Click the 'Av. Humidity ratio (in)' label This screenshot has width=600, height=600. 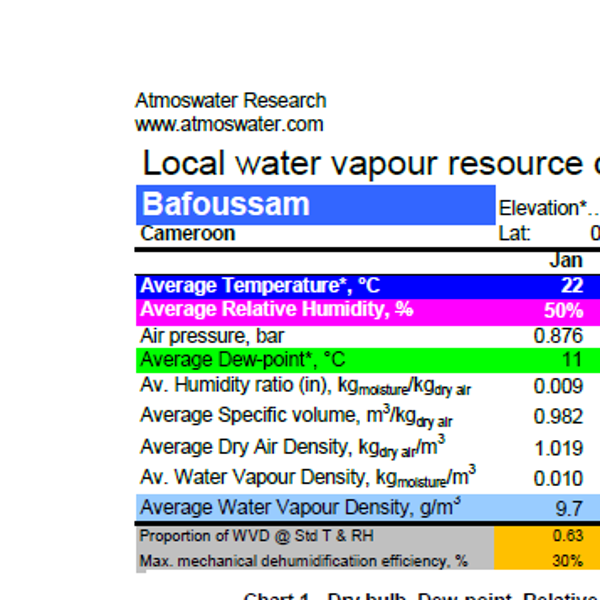point(305,386)
